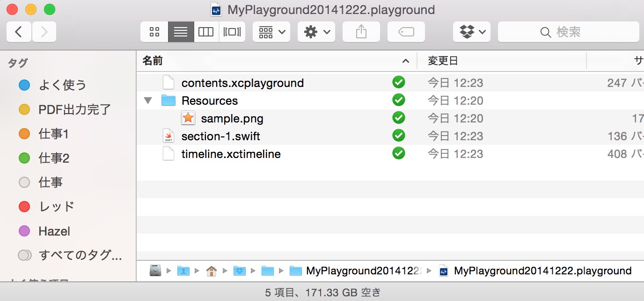Click the home folder in path bar
This screenshot has width=644, height=301.
coord(212,271)
